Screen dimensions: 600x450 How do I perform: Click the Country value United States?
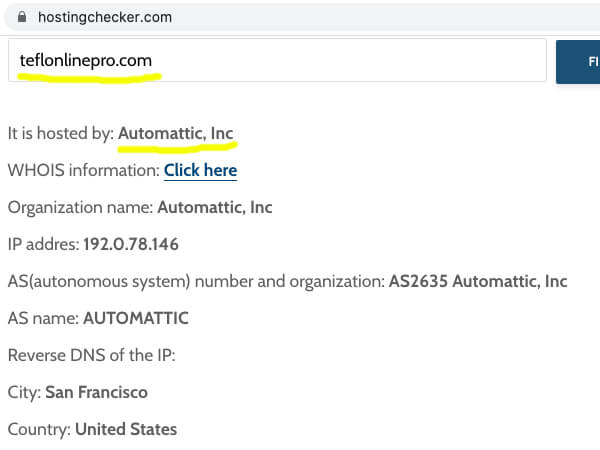(126, 429)
